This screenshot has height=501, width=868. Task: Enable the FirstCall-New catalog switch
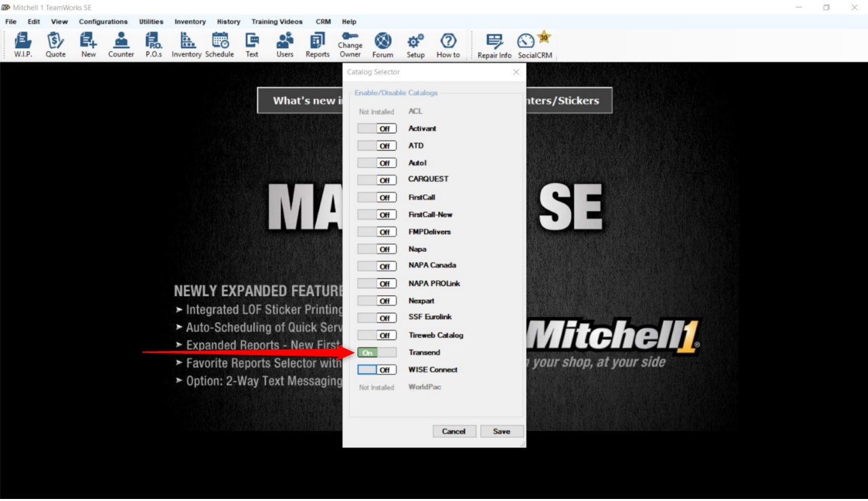tap(377, 215)
